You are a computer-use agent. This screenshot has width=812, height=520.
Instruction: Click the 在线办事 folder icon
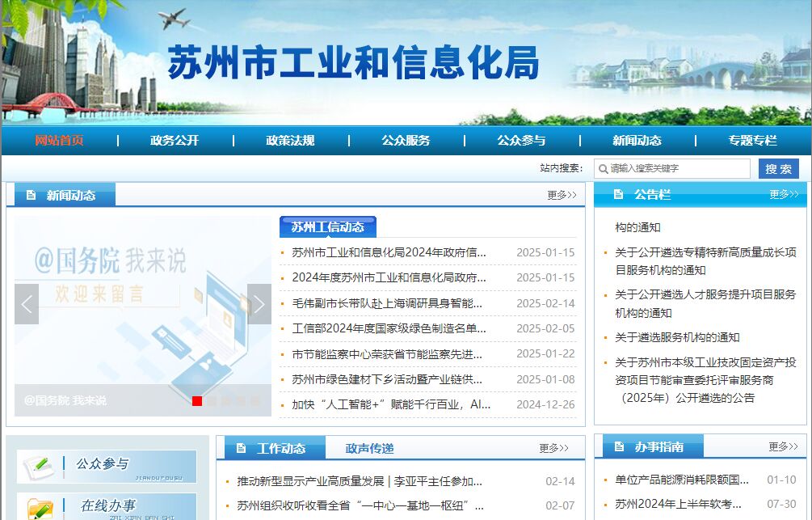40,509
